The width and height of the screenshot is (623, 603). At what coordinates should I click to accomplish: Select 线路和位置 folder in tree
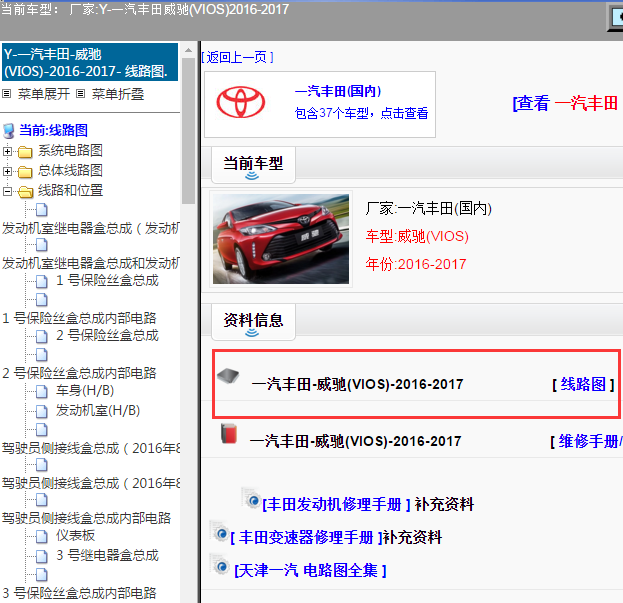(70, 191)
